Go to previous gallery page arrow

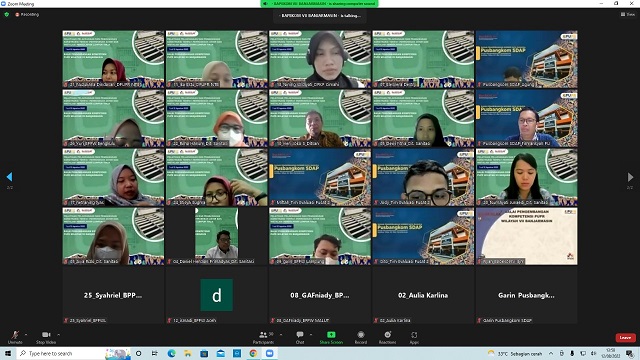pyautogui.click(x=9, y=177)
